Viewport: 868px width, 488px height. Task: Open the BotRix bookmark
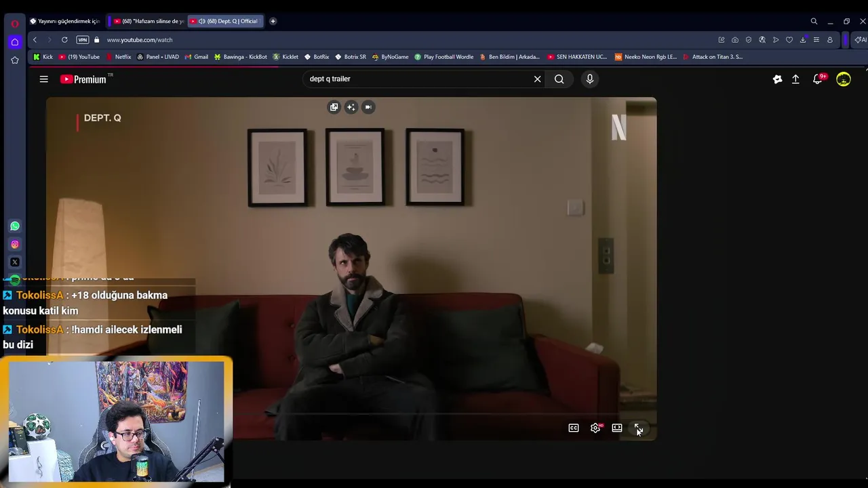point(317,57)
